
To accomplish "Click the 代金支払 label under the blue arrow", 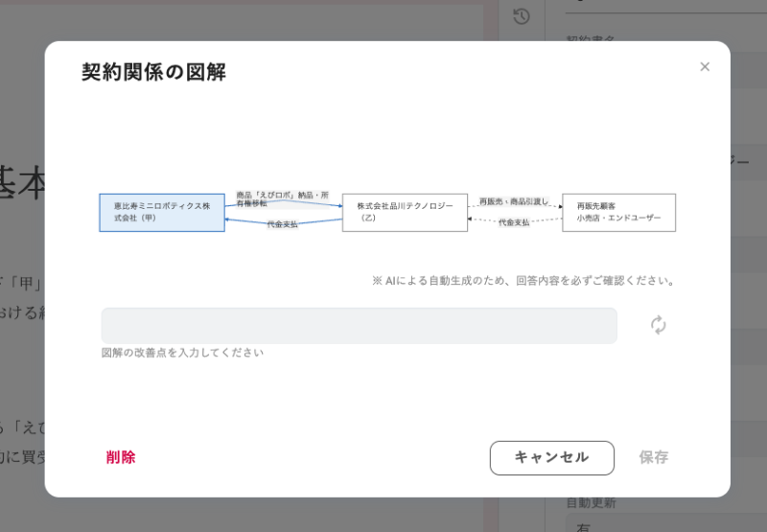I will tap(282, 224).
